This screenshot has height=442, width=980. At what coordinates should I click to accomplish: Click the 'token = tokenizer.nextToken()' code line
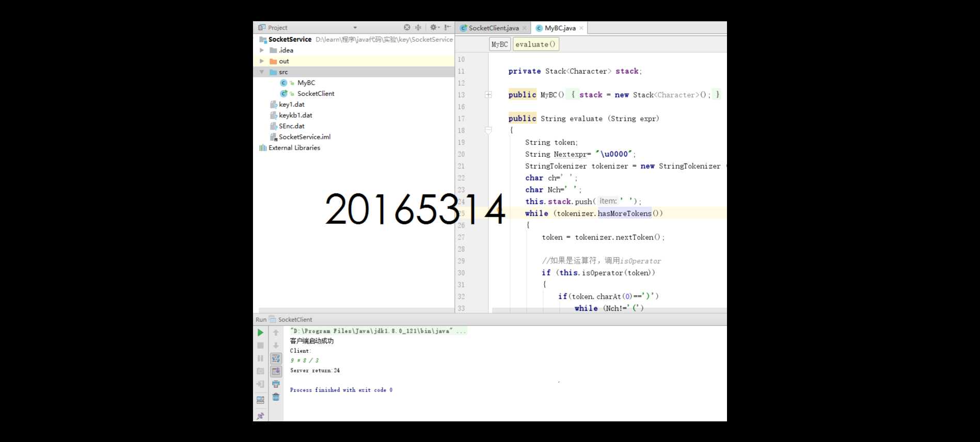603,237
